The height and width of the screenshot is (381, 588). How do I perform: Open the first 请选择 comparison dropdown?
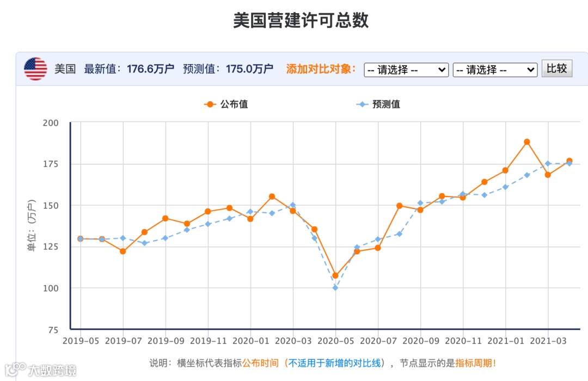(406, 69)
